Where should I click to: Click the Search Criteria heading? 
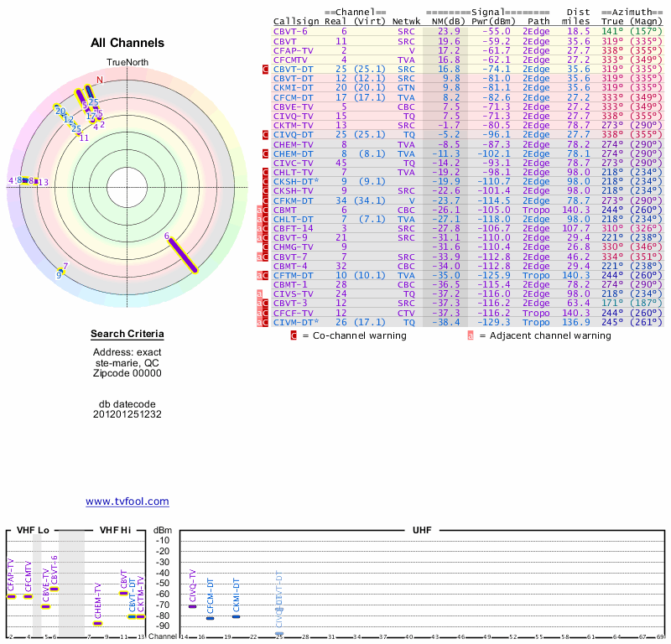127,335
